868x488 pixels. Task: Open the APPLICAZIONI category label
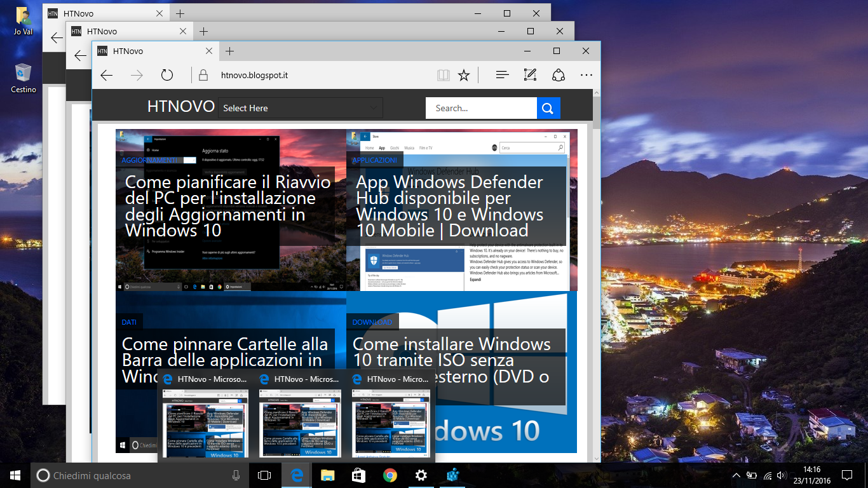pos(374,160)
